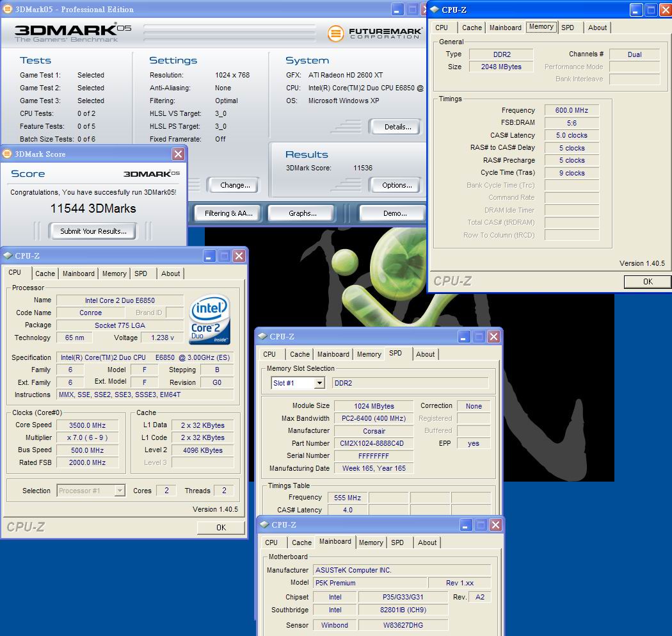Open the memory Slot #1 dropdown

[x=319, y=383]
